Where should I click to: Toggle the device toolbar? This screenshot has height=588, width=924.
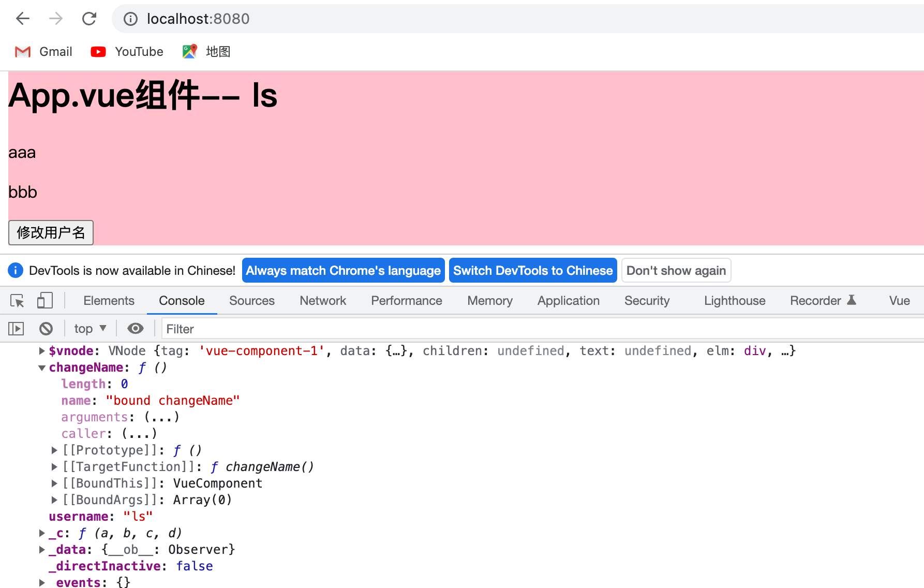pos(45,300)
